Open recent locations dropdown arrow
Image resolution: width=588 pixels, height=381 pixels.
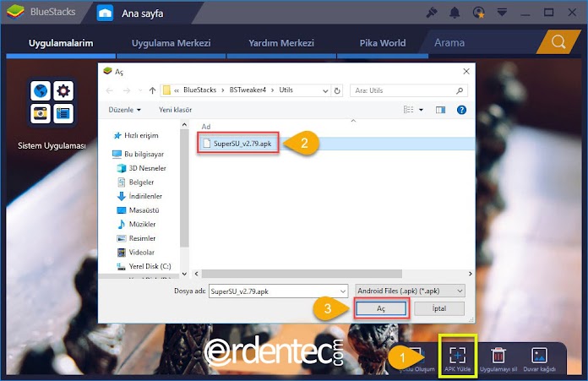click(140, 90)
